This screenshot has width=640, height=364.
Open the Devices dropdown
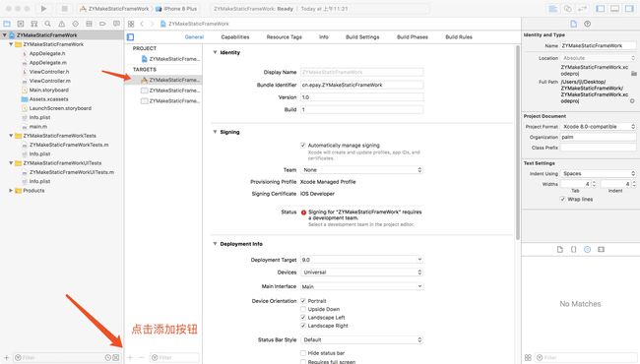click(x=361, y=272)
